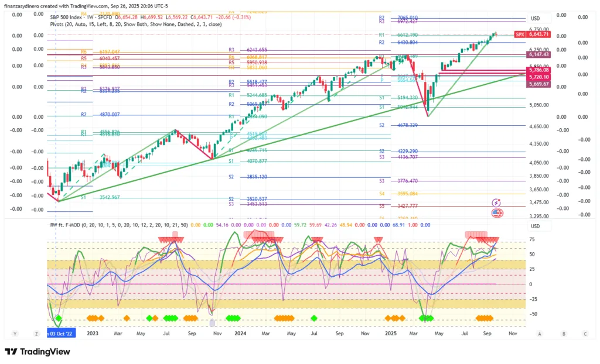Click the 6,643.71 current price label
Image resolution: width=600 pixels, height=364 pixels.
pyautogui.click(x=538, y=35)
